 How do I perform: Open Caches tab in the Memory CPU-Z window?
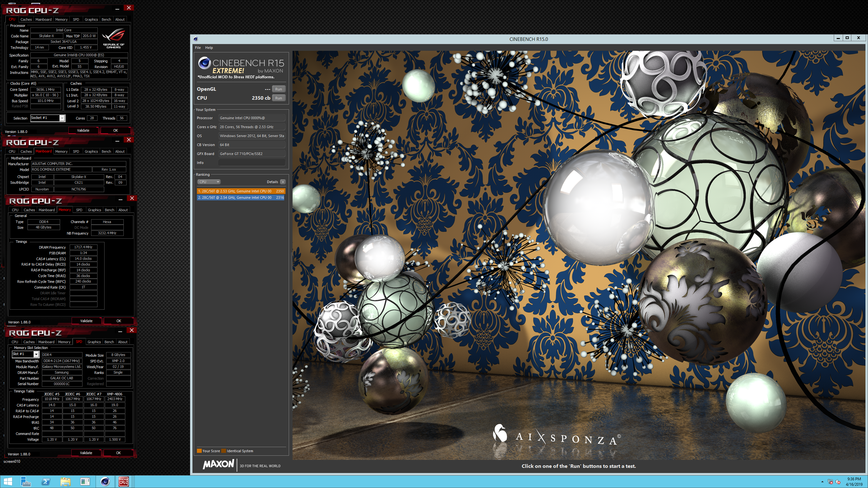point(29,210)
